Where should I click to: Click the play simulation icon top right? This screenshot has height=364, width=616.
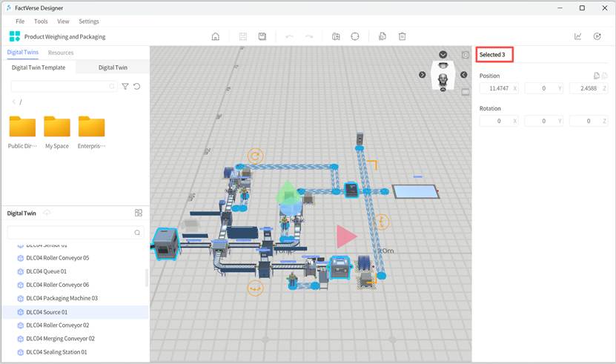[x=597, y=36]
